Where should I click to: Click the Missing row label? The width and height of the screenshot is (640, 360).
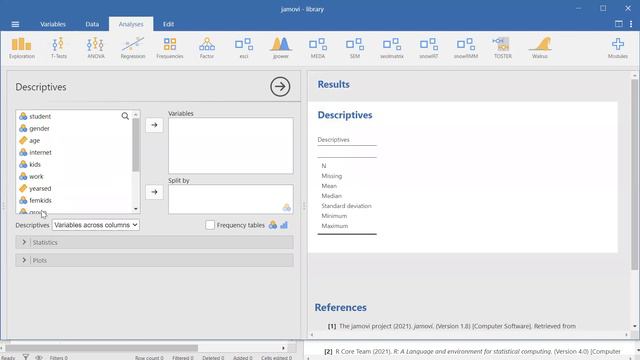click(331, 176)
